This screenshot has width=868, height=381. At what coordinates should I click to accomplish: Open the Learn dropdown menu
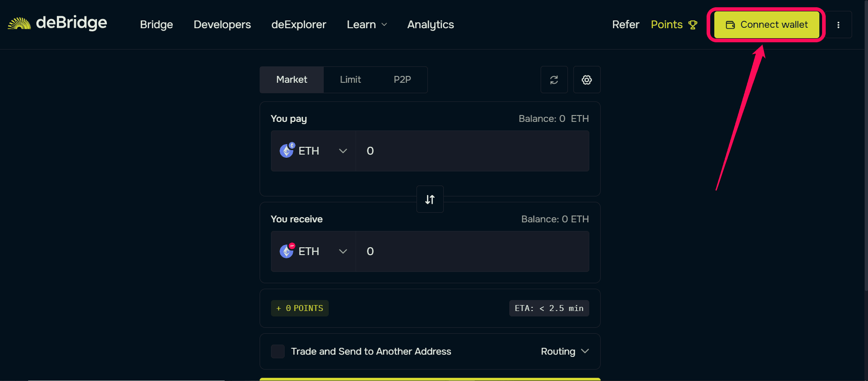(x=367, y=25)
